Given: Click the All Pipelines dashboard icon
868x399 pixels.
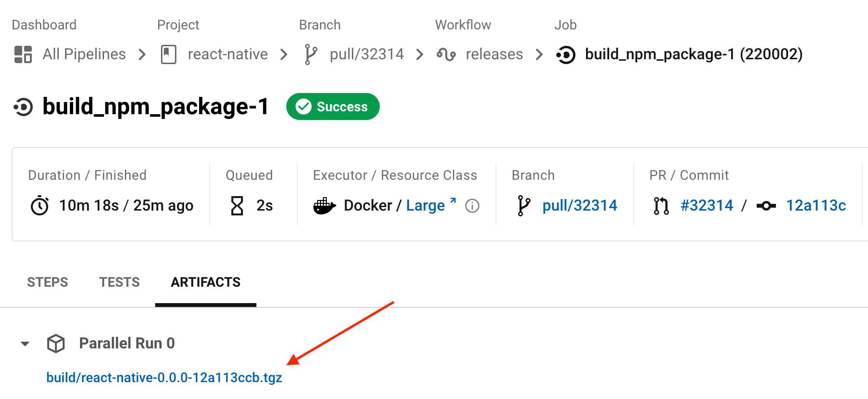Looking at the screenshot, I should click(23, 54).
